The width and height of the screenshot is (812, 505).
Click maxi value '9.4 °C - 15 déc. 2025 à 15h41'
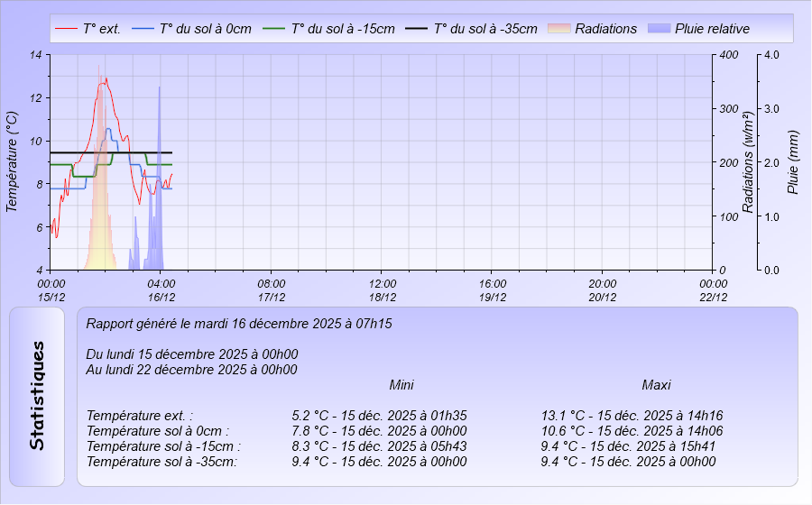[628, 446]
